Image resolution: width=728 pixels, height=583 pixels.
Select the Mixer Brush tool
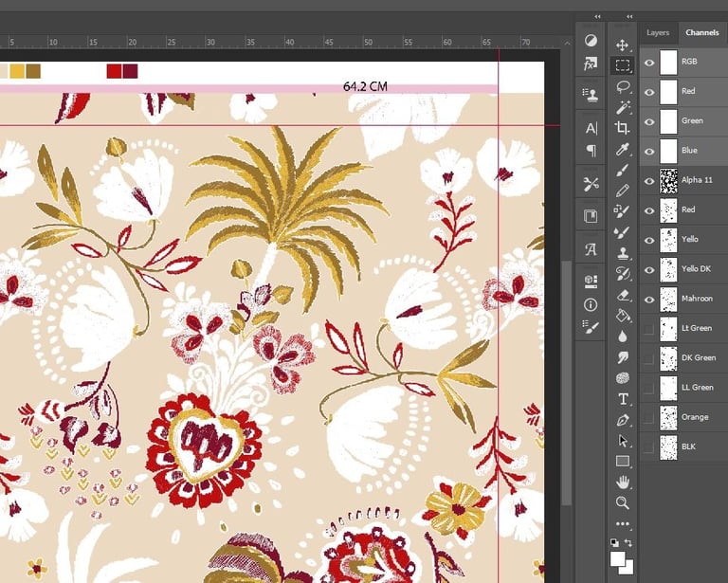click(622, 232)
